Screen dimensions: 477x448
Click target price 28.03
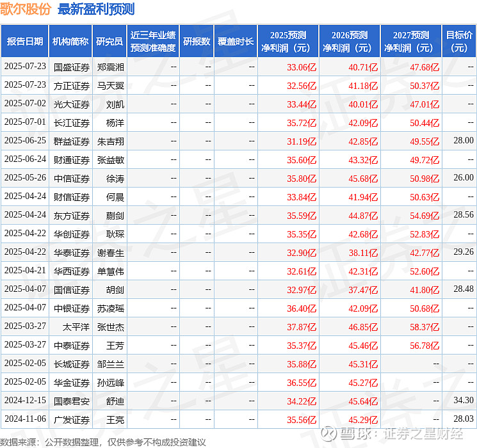[464, 419]
